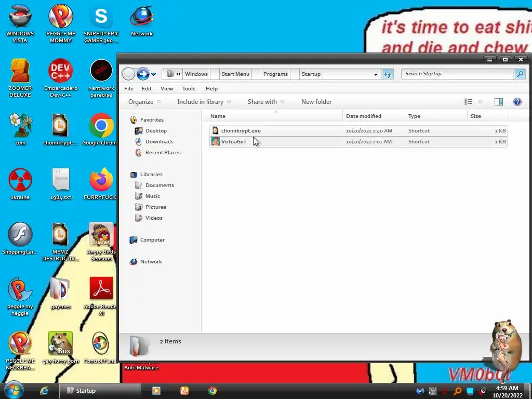Go to Windows in the breadcrumb
This screenshot has width=532, height=399.
(196, 74)
